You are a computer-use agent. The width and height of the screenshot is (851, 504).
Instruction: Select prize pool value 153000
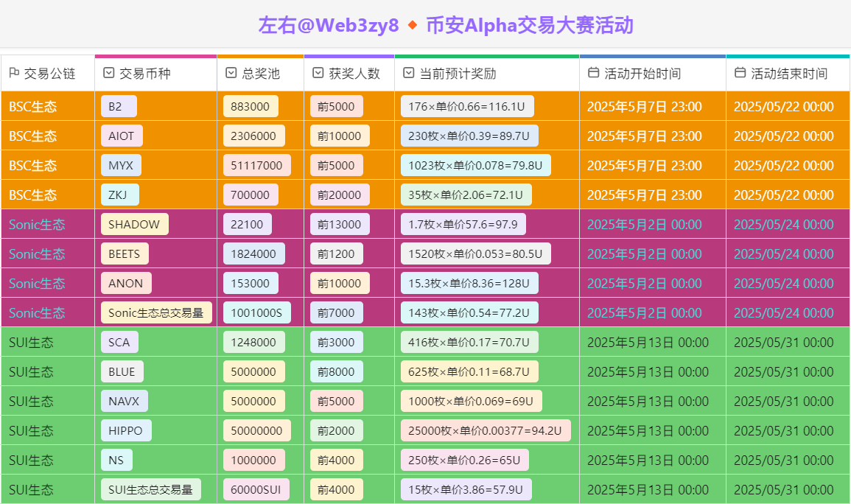[x=251, y=283]
